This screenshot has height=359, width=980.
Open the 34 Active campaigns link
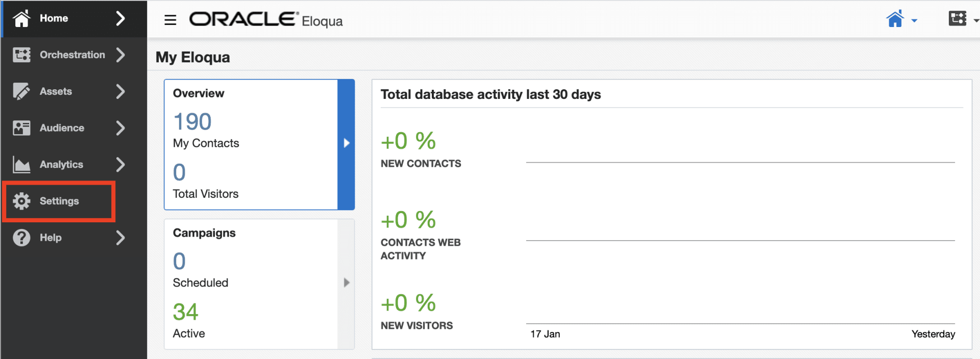click(x=189, y=320)
